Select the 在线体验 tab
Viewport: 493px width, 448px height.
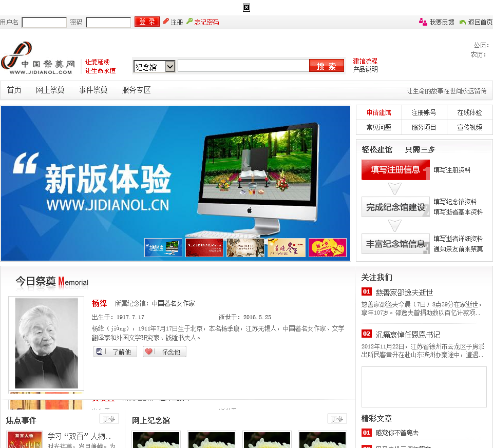(469, 112)
